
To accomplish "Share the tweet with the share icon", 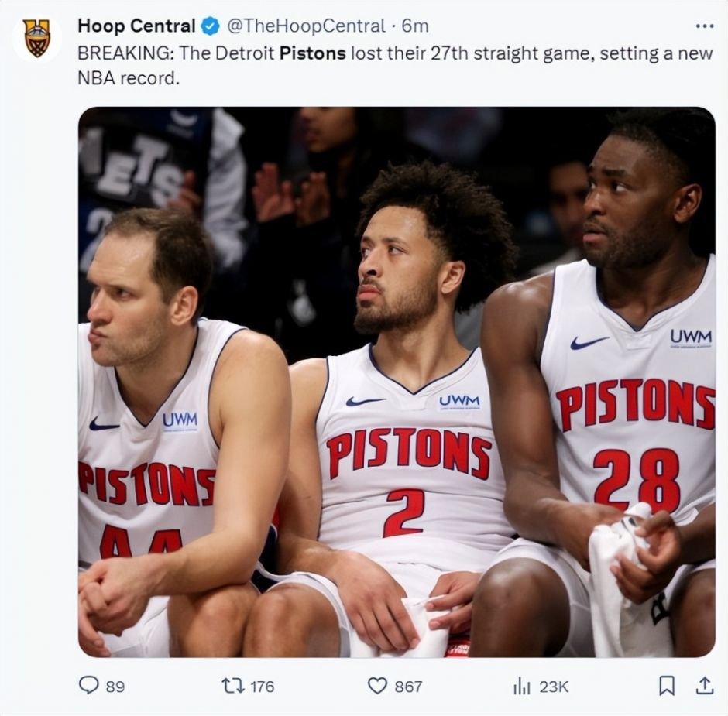I will point(704,685).
